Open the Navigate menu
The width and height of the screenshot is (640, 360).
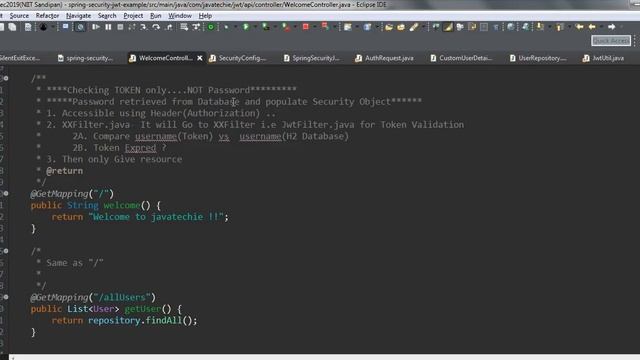pyautogui.click(x=78, y=16)
